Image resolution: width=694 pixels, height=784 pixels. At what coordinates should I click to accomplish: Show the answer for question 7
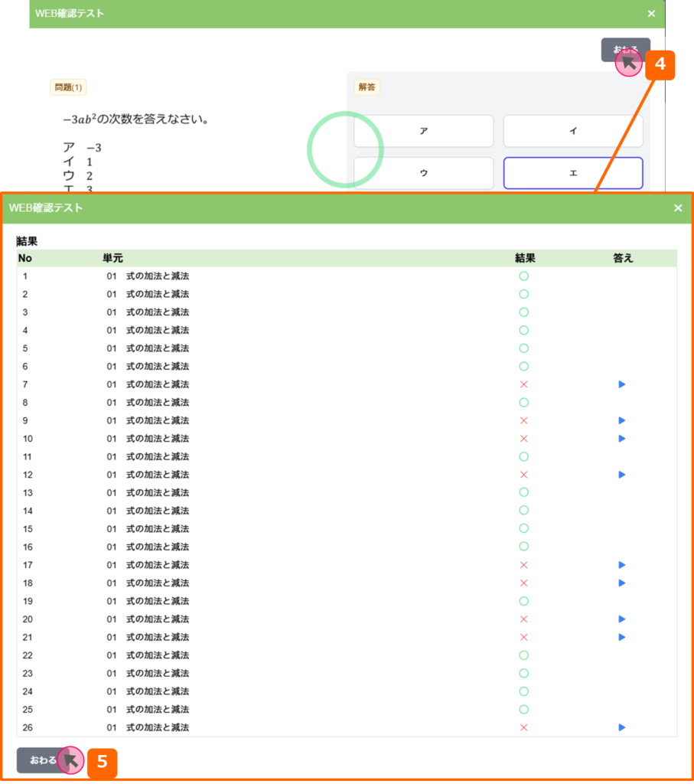tap(622, 384)
